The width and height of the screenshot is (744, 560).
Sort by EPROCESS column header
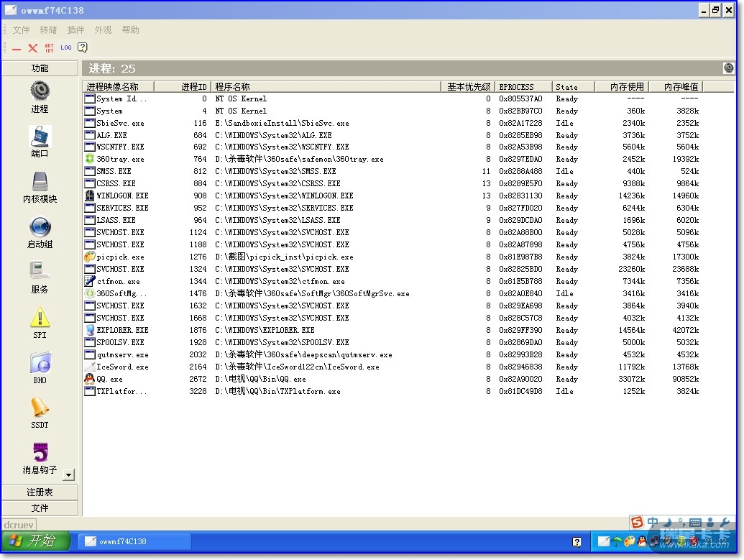523,87
